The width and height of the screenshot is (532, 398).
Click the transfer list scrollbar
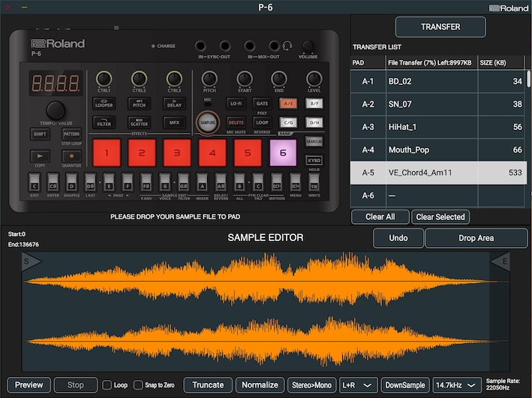[x=528, y=79]
